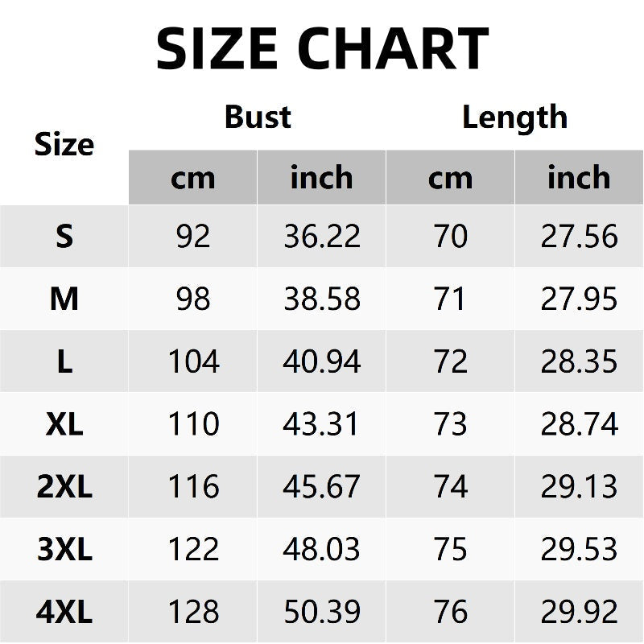Viewport: 644px width, 644px height.
Task: Click the Size header cell
Action: pyautogui.click(x=64, y=145)
